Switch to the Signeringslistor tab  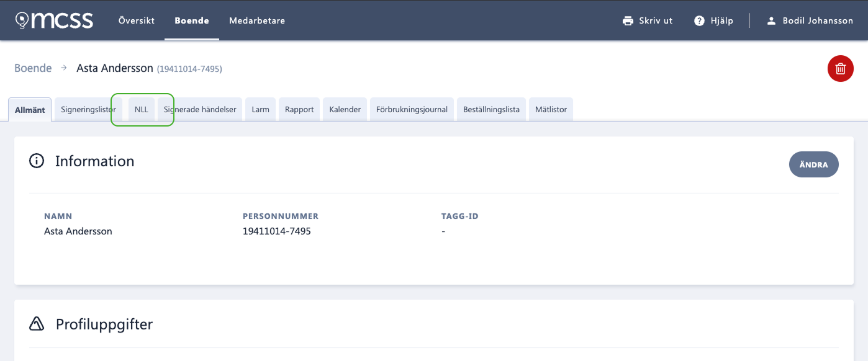(x=88, y=110)
